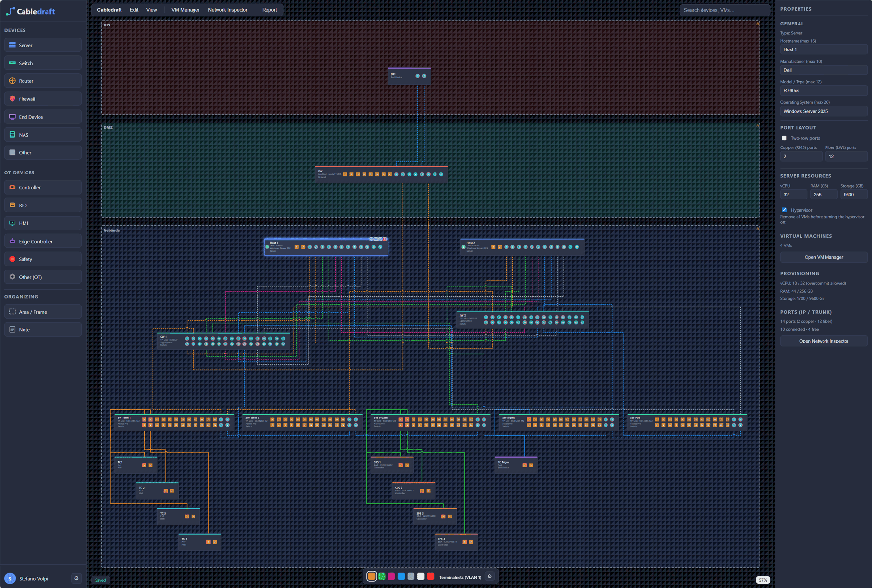
Task: Click the 57% zoom level button
Action: pyautogui.click(x=763, y=580)
